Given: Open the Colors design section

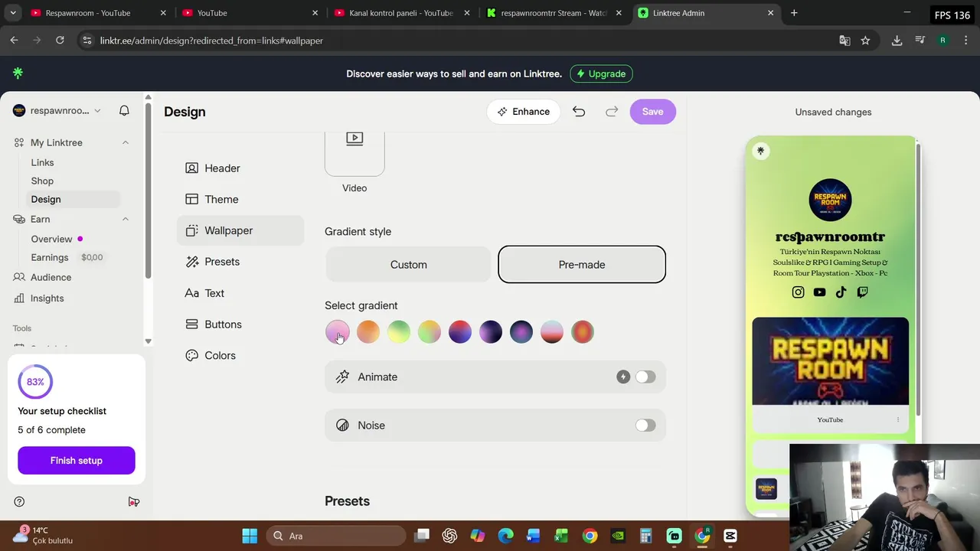Looking at the screenshot, I should (240, 355).
